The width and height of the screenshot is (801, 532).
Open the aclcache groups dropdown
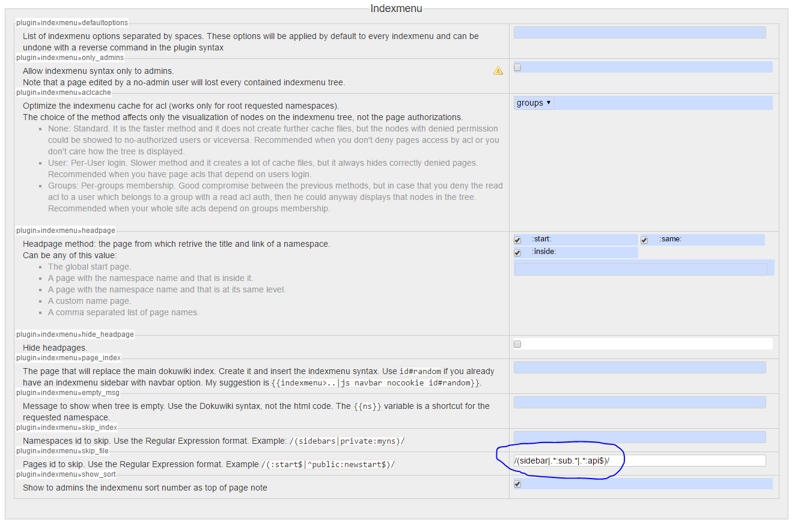point(534,103)
